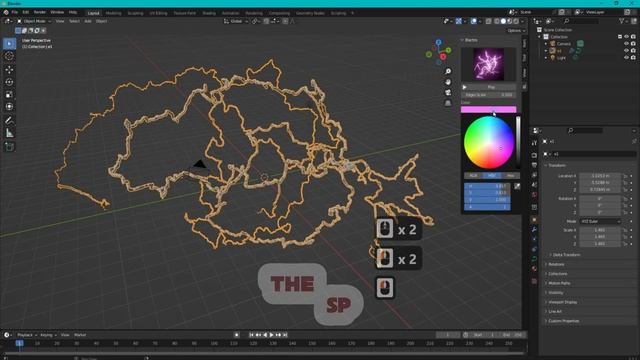
Task: Expand the Visibility panel
Action: 555,293
